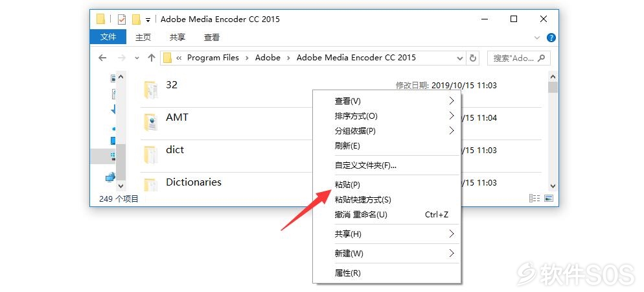Switch to the 共享 ribbon tab
644x292 pixels.
(178, 37)
